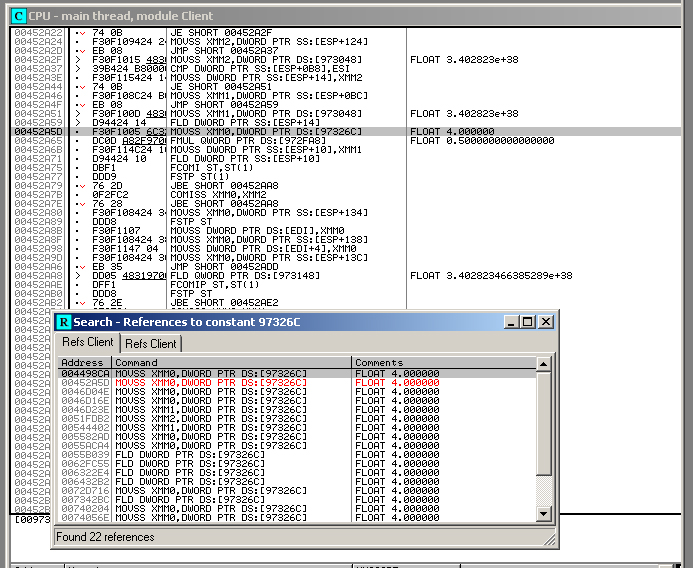This screenshot has width=693, height=568.
Task: Select reference at address 0046D04E
Action: pyautogui.click(x=85, y=391)
